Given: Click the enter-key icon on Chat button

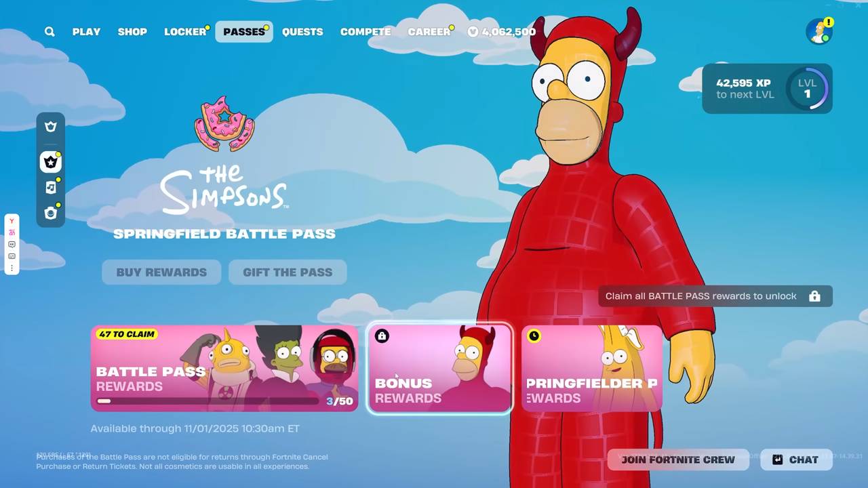Looking at the screenshot, I should (x=777, y=460).
